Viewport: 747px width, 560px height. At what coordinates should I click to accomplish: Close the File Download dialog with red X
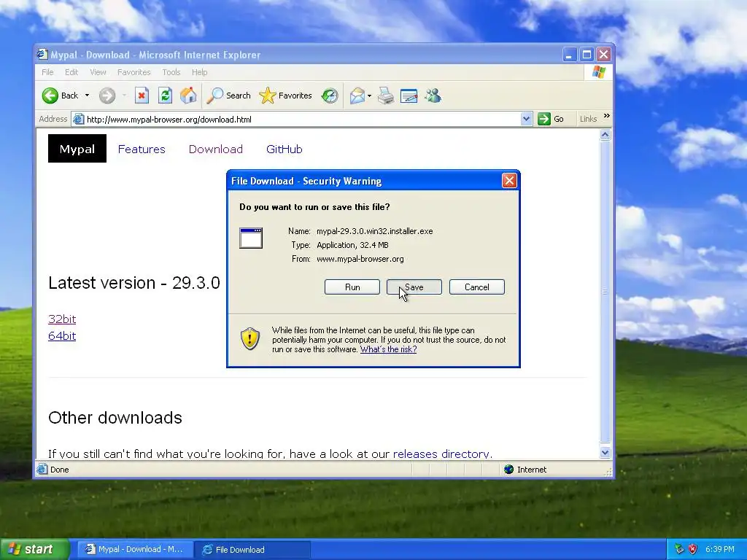pos(509,181)
